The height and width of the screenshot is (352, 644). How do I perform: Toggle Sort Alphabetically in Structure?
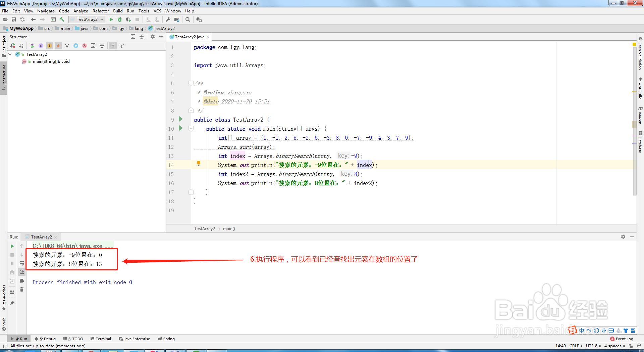tap(21, 46)
